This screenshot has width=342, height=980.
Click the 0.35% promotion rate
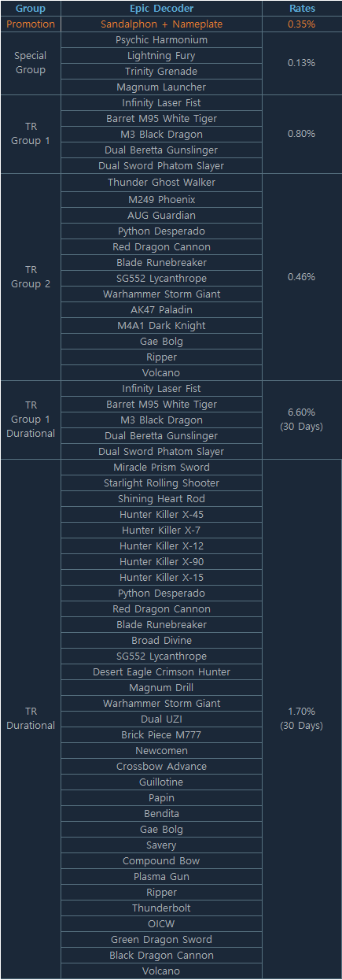point(302,24)
